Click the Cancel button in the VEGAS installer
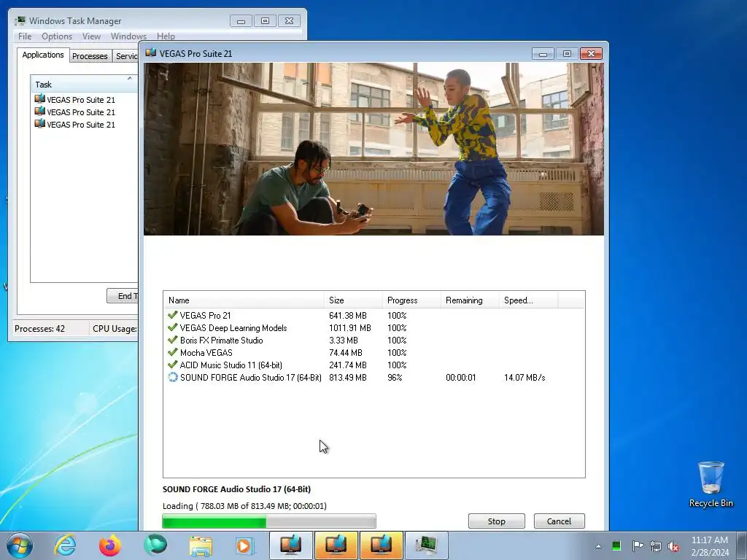Viewport: 747px width, 560px height. (x=559, y=521)
